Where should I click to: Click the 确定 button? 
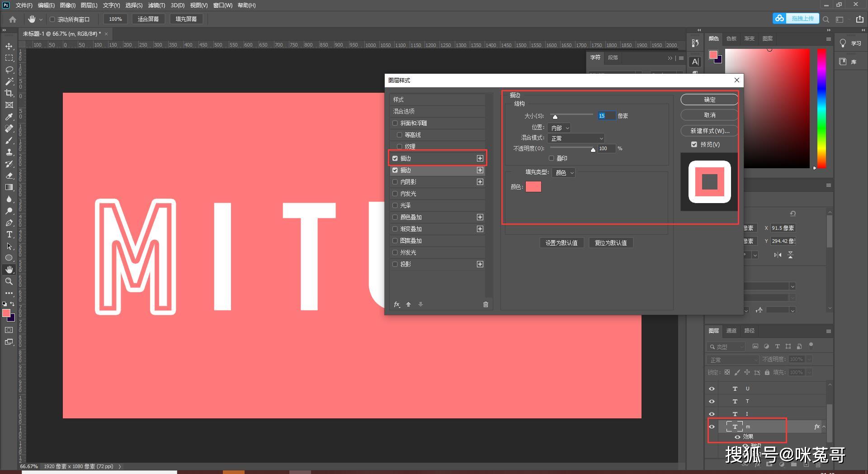[x=709, y=100]
